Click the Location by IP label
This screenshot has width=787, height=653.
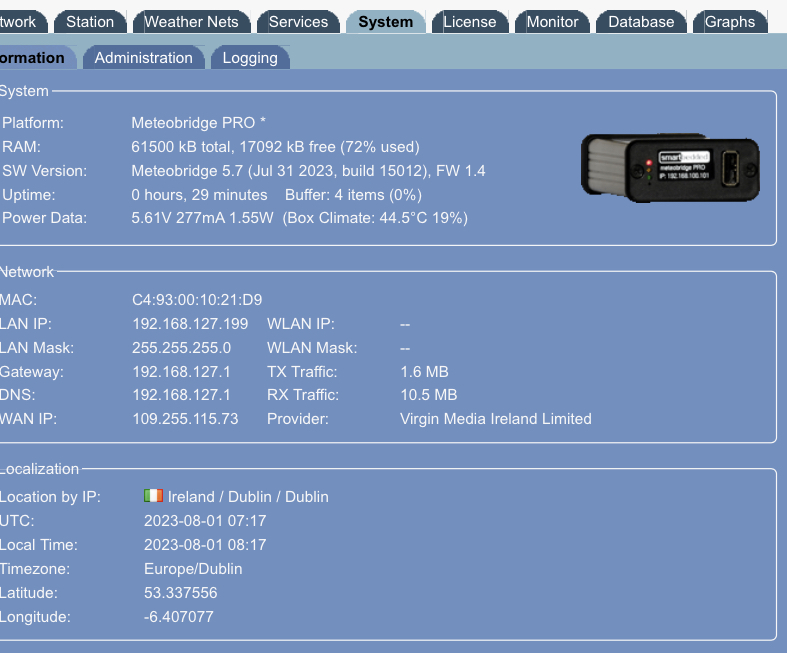pos(50,497)
